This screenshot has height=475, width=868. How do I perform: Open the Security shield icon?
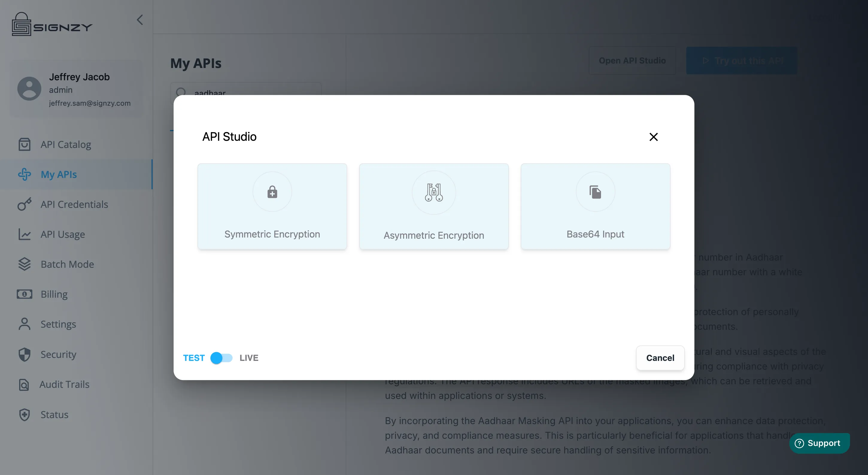[x=24, y=354]
